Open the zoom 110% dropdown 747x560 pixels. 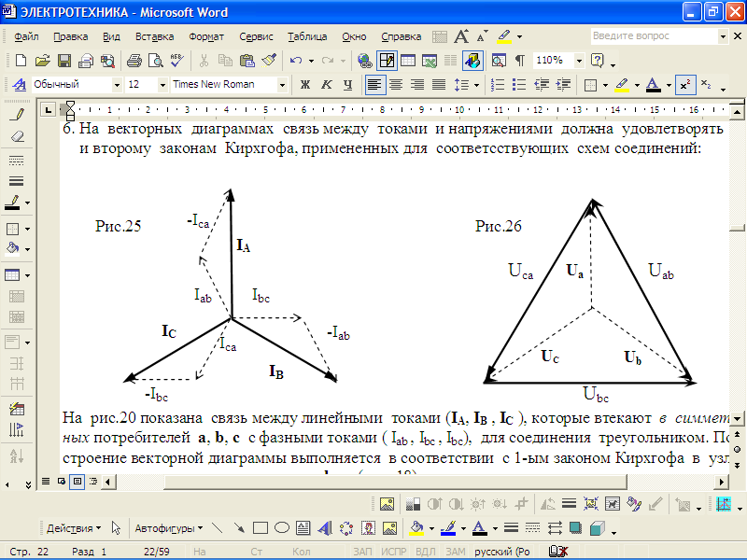(x=579, y=61)
